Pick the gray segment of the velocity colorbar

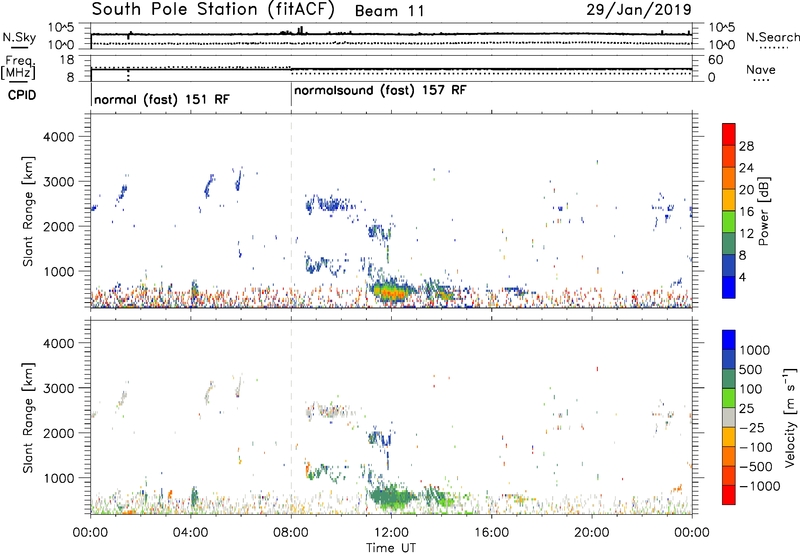click(729, 417)
